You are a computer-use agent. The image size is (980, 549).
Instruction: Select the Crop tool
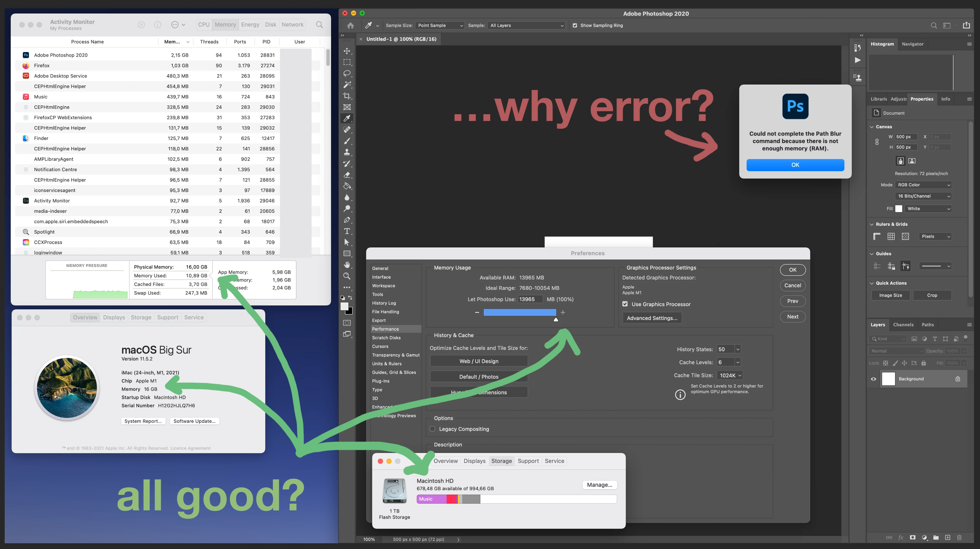pos(347,96)
